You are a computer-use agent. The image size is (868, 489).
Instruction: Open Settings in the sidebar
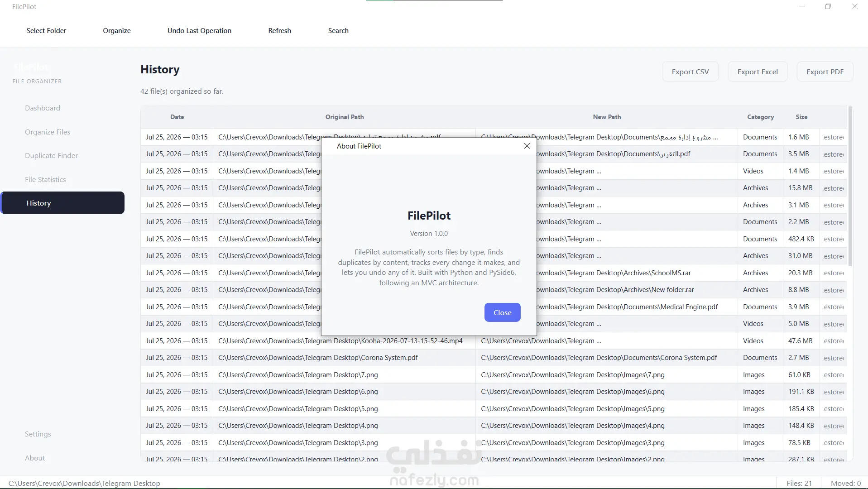click(x=38, y=434)
